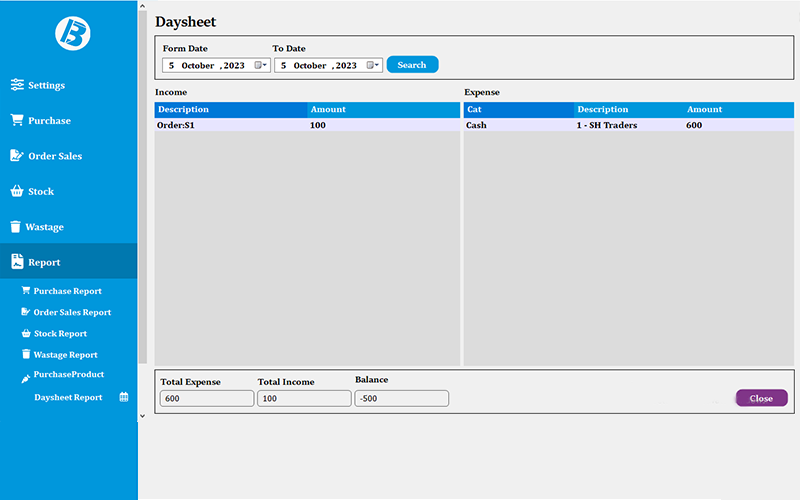Click the Expense Amount column header

tap(739, 110)
